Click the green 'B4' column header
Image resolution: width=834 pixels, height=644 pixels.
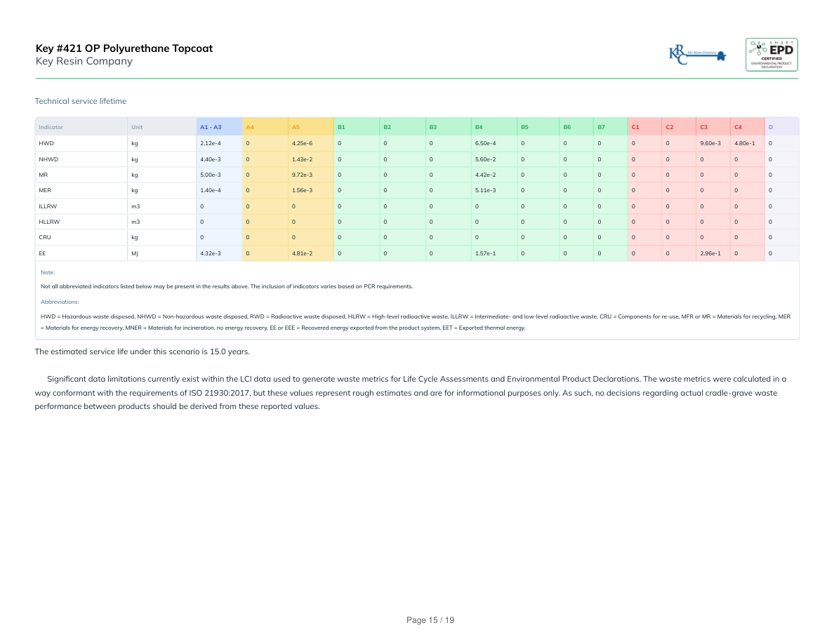coord(479,127)
